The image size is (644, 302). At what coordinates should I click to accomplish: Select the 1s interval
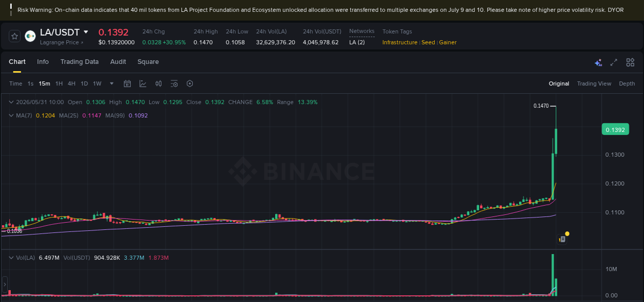[x=30, y=83]
